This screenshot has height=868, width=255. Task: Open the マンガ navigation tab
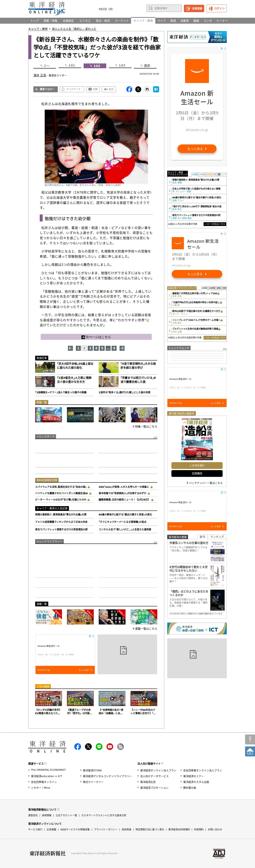click(208, 21)
